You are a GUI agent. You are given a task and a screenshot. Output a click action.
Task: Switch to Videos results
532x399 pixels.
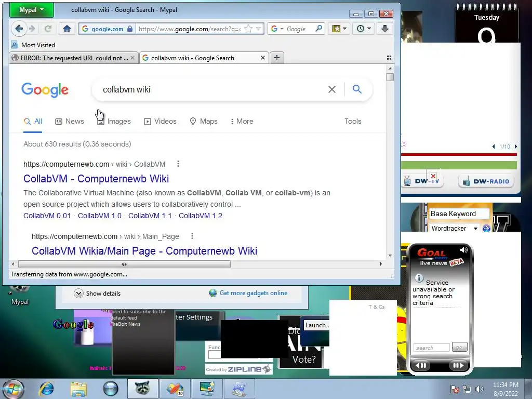point(160,122)
